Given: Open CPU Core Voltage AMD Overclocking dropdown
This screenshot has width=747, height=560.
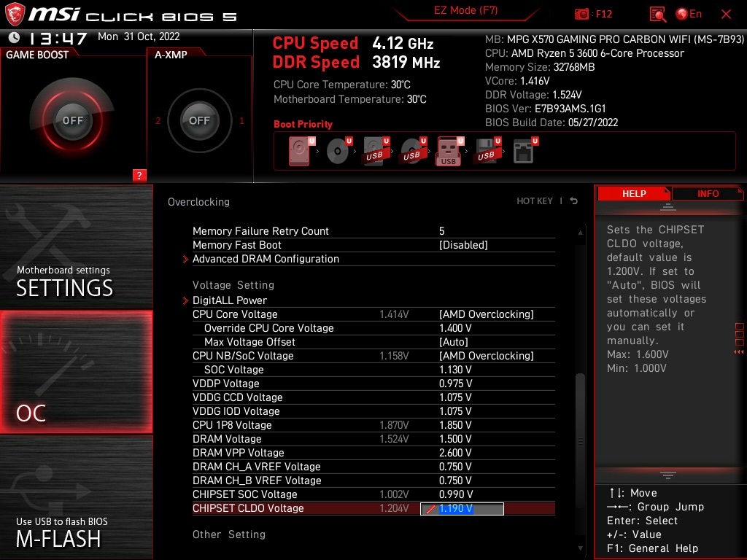Looking at the screenshot, I should pos(486,314).
